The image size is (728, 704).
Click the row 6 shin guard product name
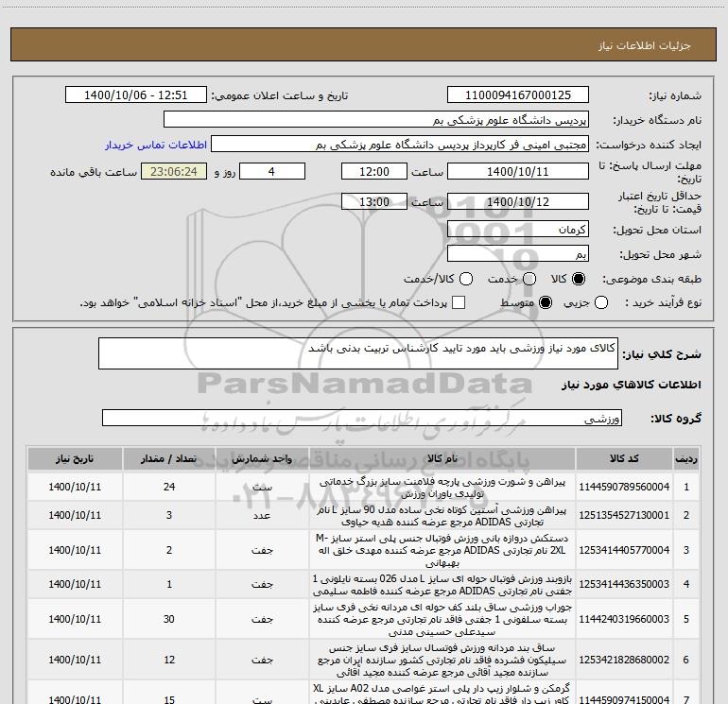pos(442,660)
